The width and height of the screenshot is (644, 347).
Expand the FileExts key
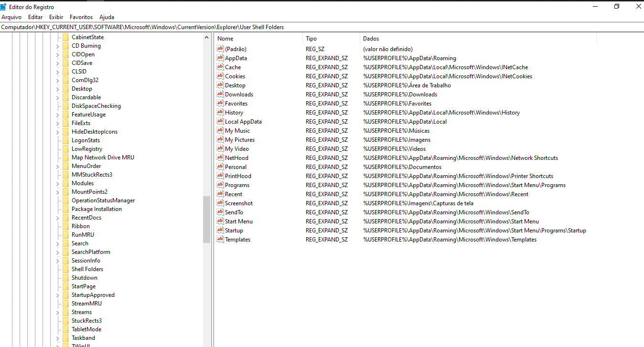point(58,123)
